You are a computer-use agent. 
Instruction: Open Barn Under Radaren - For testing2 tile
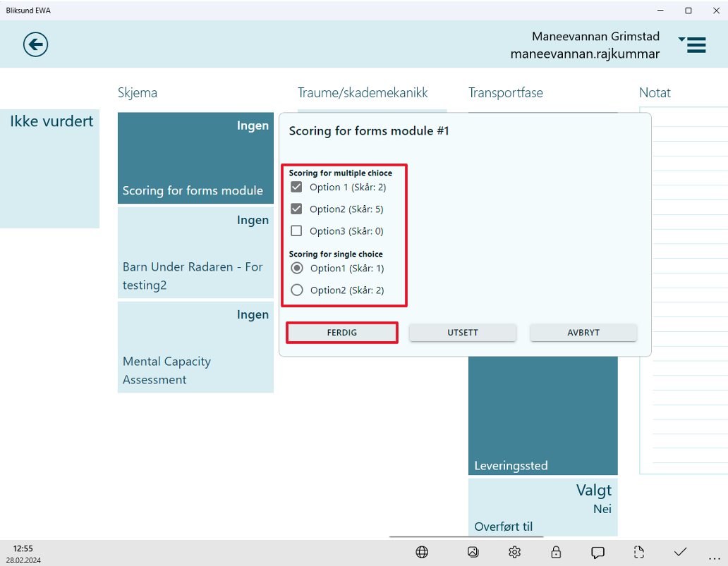point(195,252)
